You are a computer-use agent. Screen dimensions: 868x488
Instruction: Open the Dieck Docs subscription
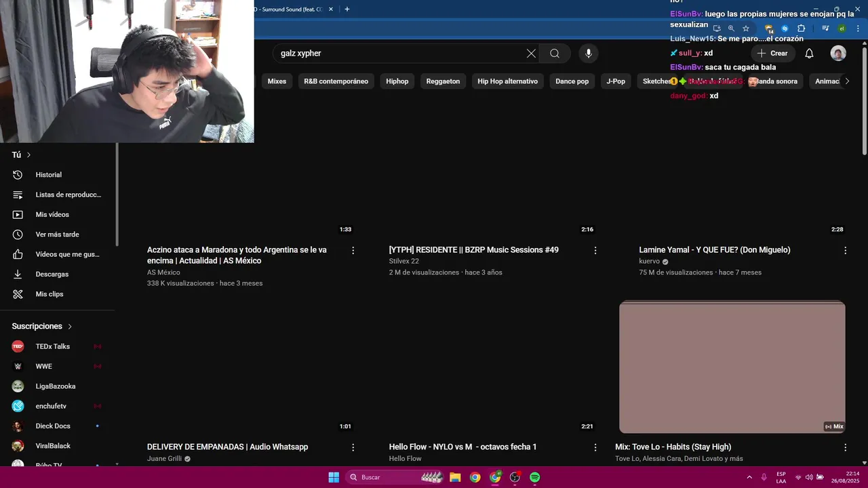(59, 426)
